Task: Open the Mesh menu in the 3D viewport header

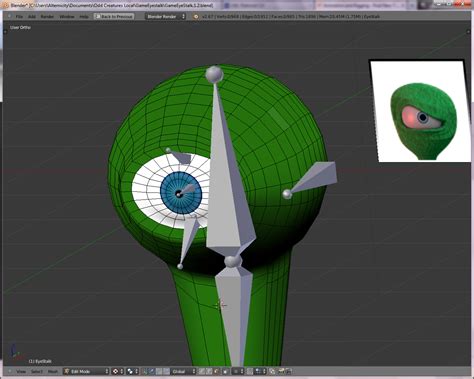Action: [x=52, y=371]
